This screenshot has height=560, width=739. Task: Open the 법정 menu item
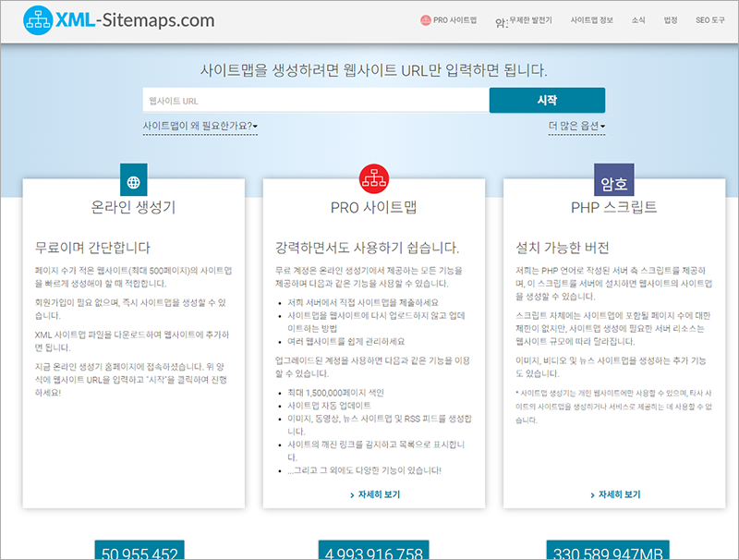[x=671, y=19]
